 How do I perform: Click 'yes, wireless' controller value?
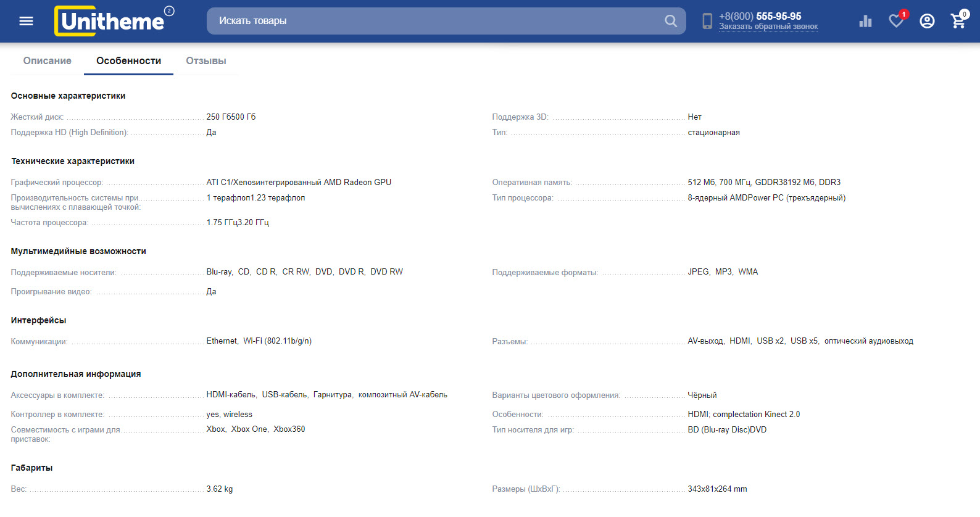229,414
